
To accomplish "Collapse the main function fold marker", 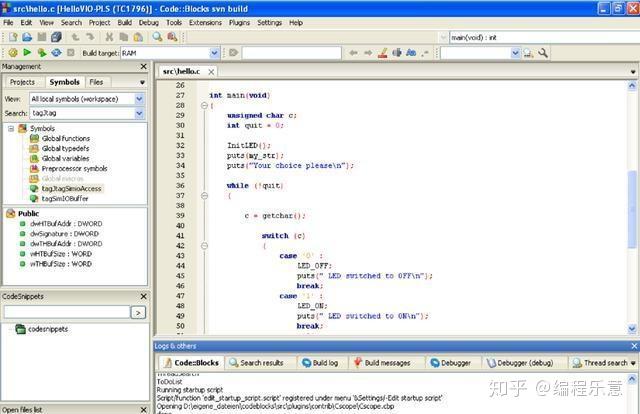I will (x=204, y=105).
